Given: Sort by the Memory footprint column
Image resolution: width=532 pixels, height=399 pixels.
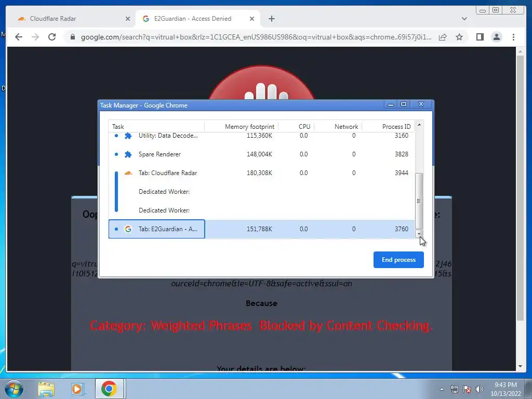Looking at the screenshot, I should click(241, 127).
